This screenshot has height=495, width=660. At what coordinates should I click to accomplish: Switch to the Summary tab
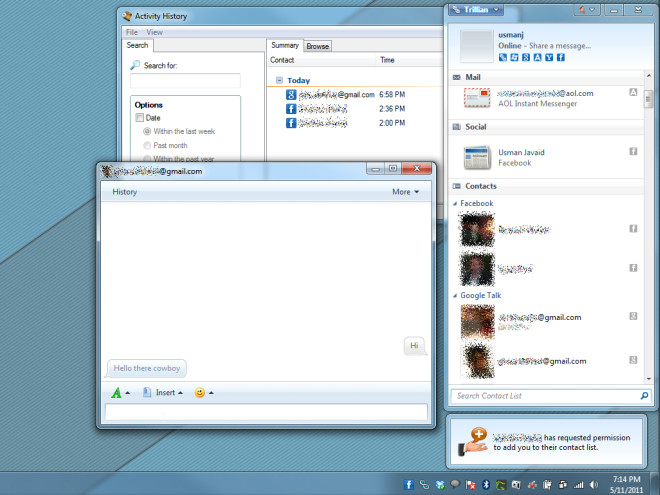285,45
